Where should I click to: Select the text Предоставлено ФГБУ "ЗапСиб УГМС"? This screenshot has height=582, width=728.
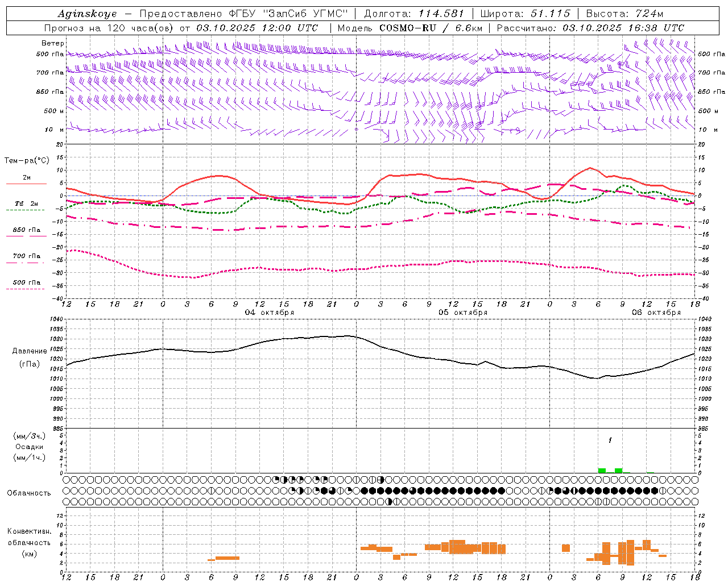[x=243, y=14]
